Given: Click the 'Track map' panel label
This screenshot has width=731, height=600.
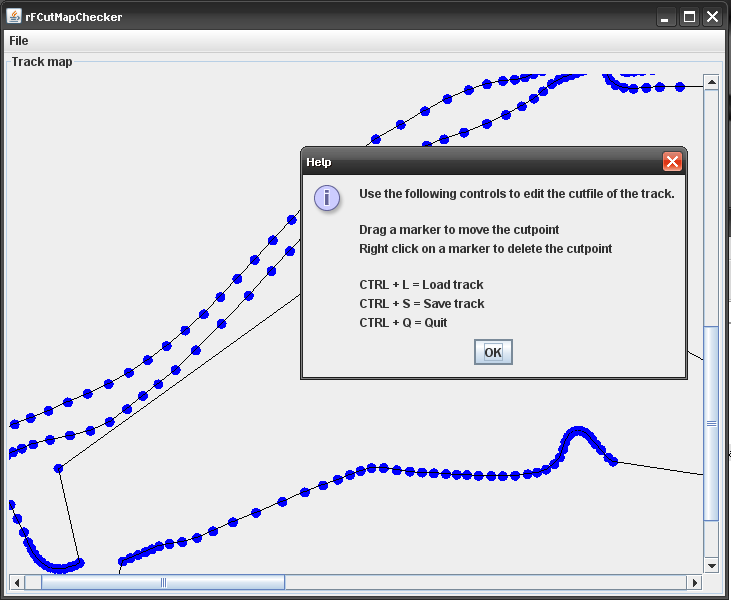Looking at the screenshot, I should coord(42,62).
